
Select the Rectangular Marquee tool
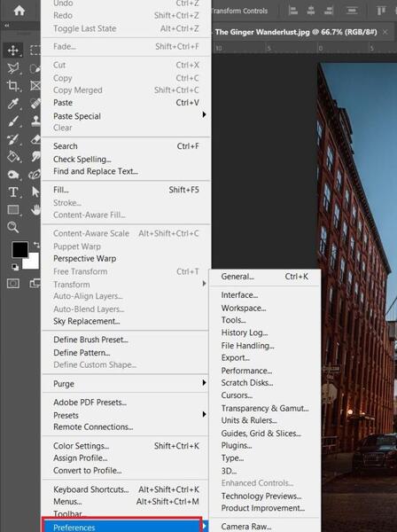35,51
